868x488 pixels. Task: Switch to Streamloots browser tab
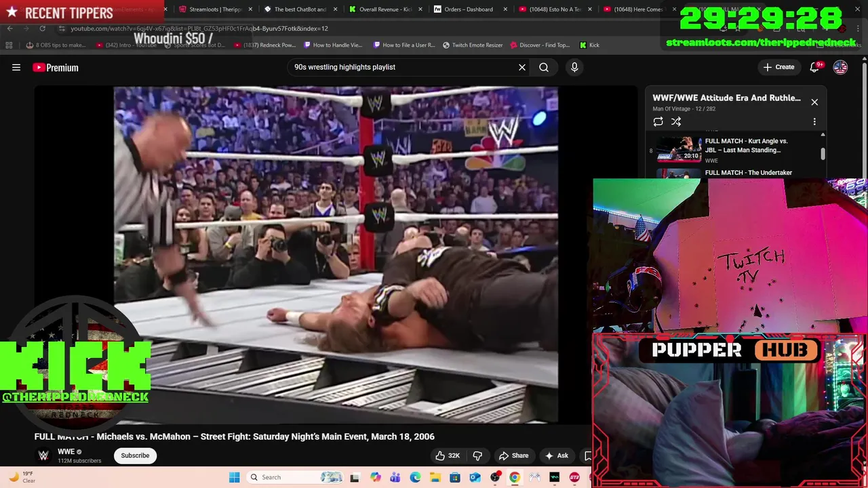(216, 9)
